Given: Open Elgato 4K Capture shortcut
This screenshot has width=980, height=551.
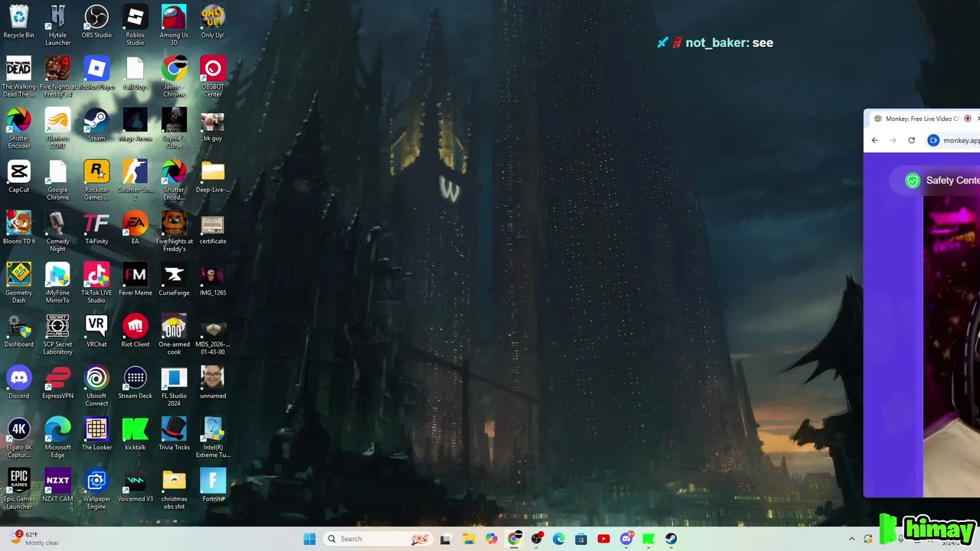Looking at the screenshot, I should click(19, 437).
